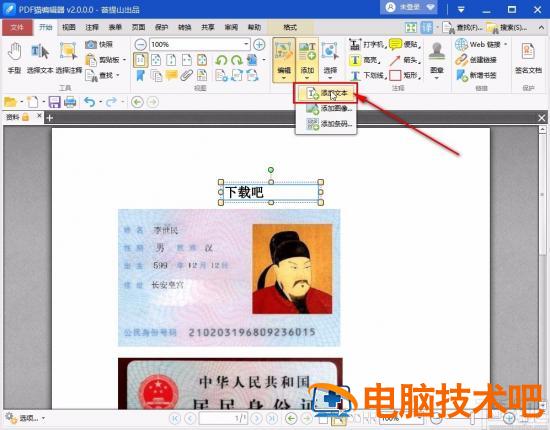Activate the Select Annotation (选择注释) tool

click(x=68, y=58)
